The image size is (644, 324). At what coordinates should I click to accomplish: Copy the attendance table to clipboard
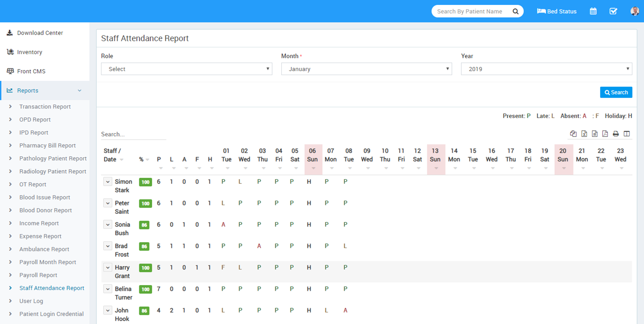pyautogui.click(x=573, y=134)
